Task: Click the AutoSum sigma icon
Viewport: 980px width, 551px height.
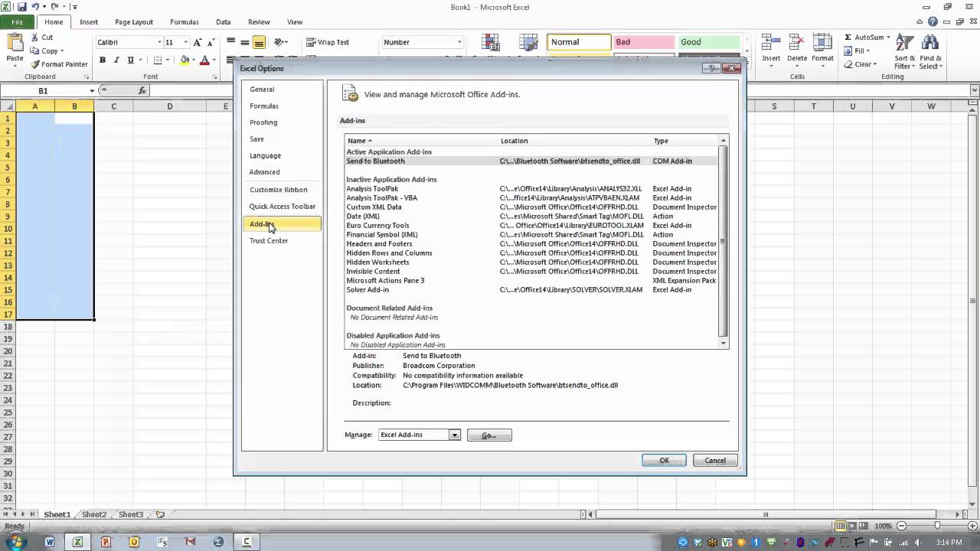Action: point(848,37)
